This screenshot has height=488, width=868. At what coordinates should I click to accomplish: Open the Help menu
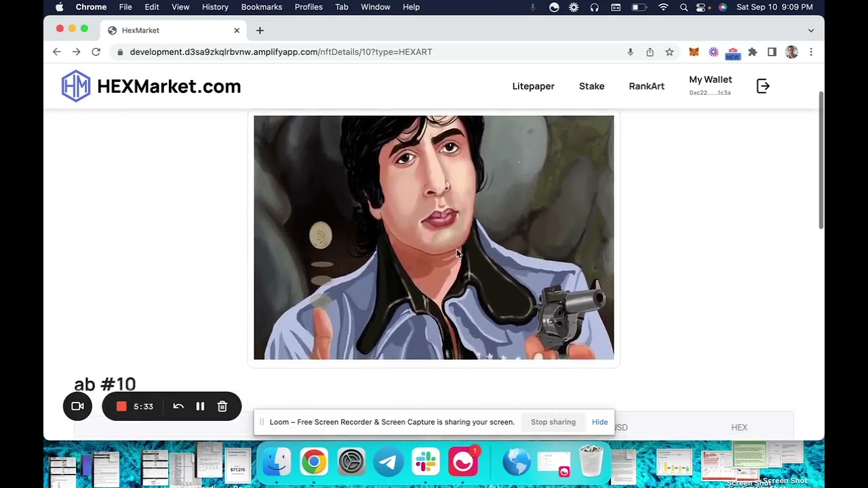(411, 7)
